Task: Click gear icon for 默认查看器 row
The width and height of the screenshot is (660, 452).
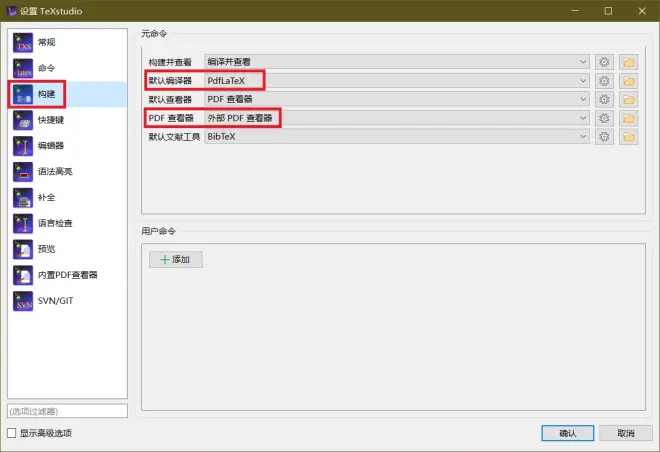Action: 604,99
